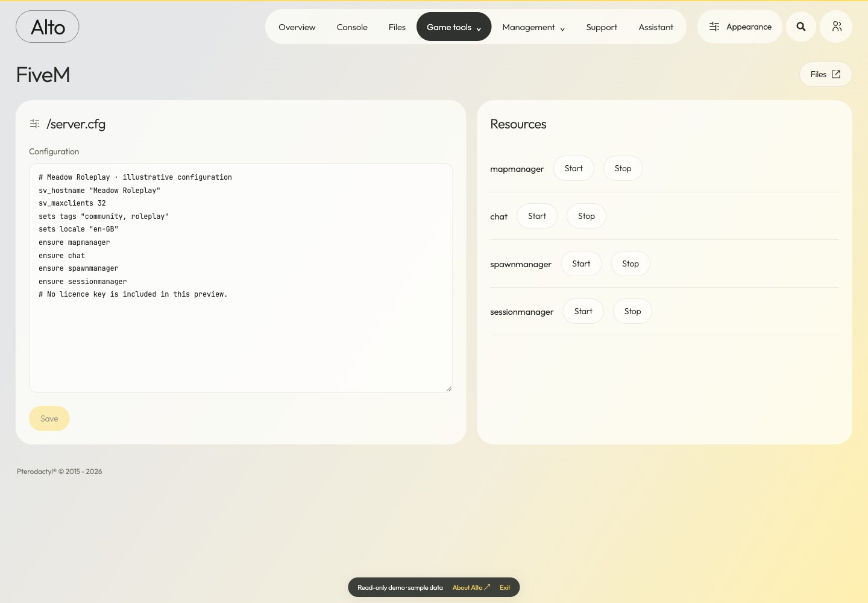Viewport: 868px width, 603px height.
Task: Follow the About Alto link
Action: [x=471, y=587]
